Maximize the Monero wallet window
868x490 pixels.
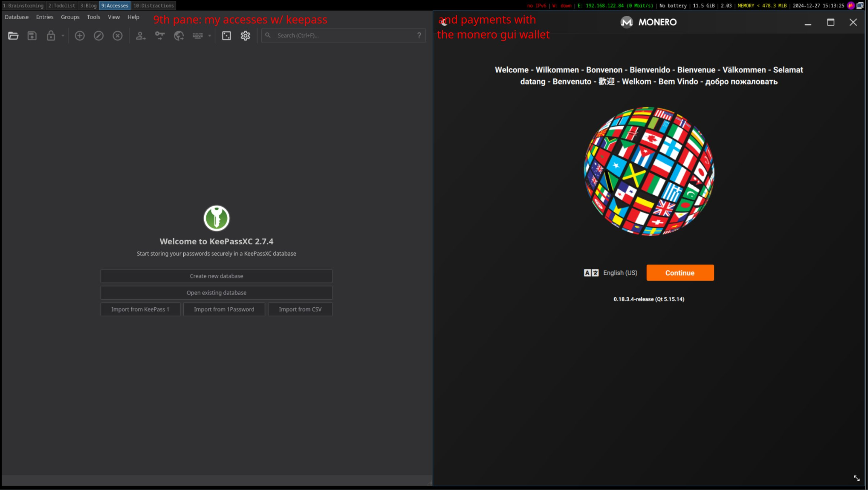point(830,22)
